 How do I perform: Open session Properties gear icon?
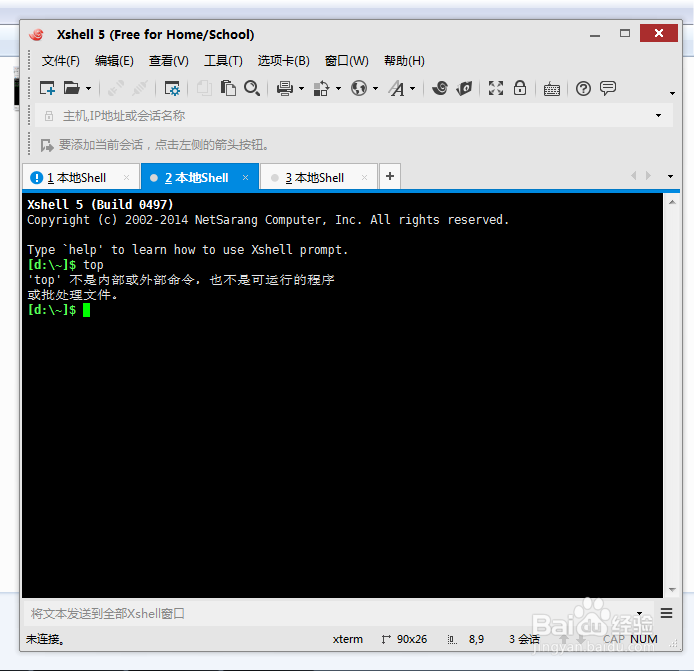(x=172, y=88)
